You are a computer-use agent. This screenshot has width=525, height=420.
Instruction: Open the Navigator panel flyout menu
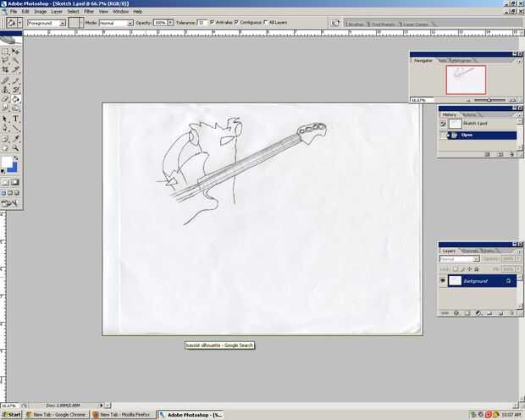tap(519, 61)
